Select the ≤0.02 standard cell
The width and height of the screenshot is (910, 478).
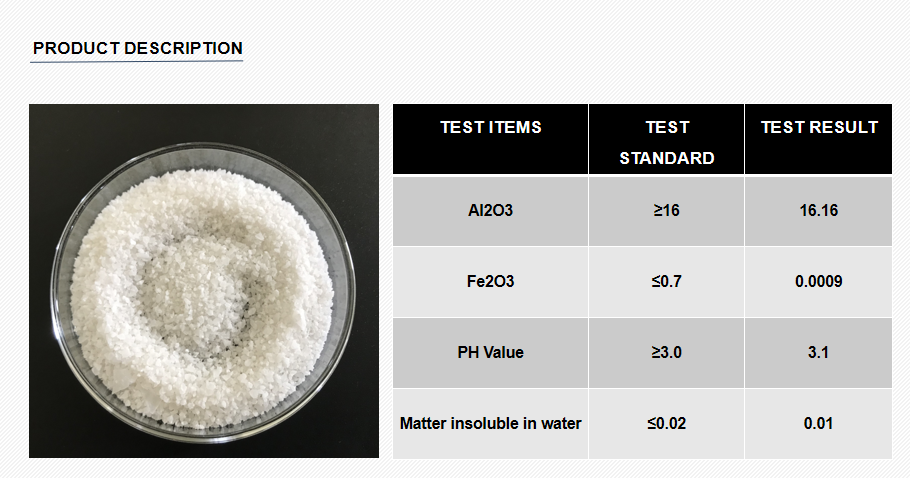coord(666,423)
